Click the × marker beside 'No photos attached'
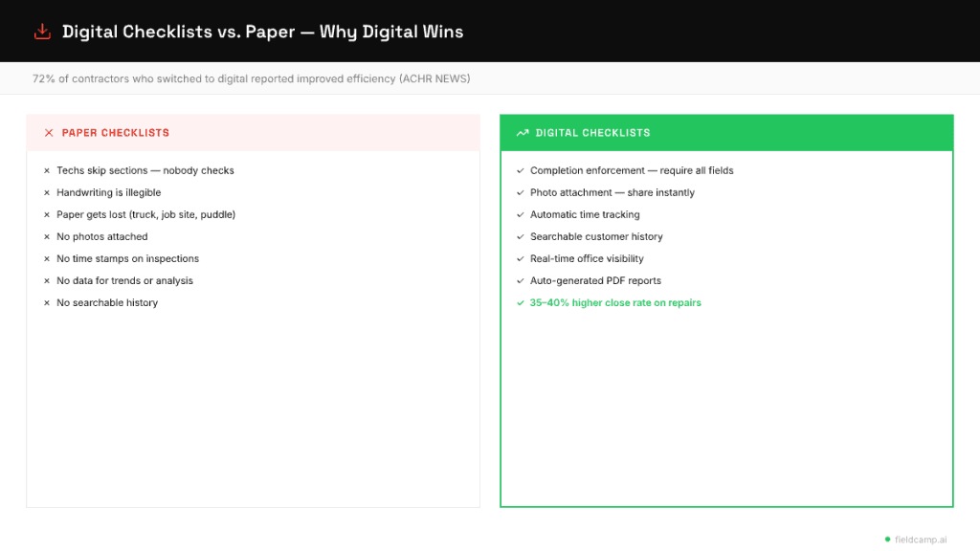 tap(46, 236)
